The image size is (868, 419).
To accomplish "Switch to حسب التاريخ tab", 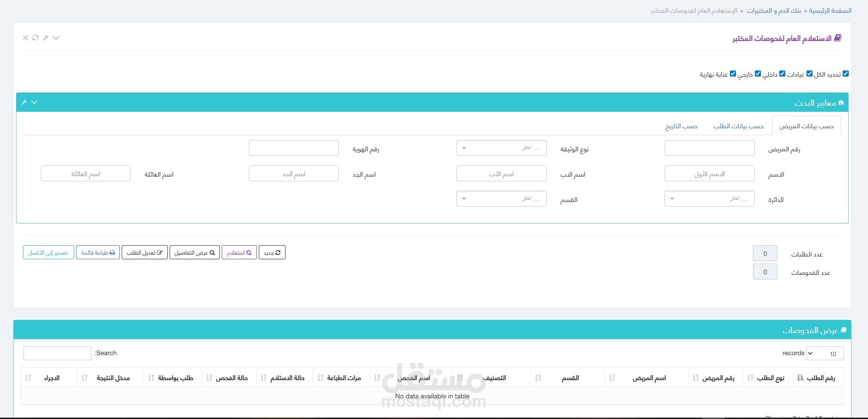I will (x=682, y=126).
